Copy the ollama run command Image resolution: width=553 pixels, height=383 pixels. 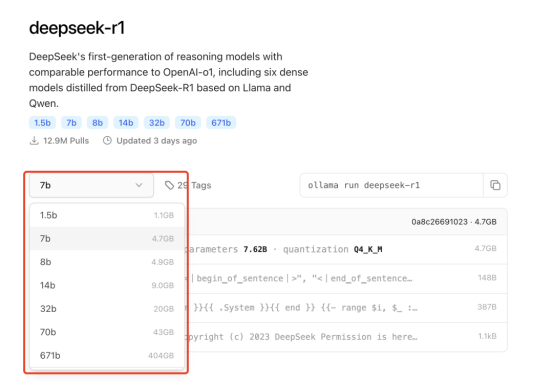(x=495, y=185)
